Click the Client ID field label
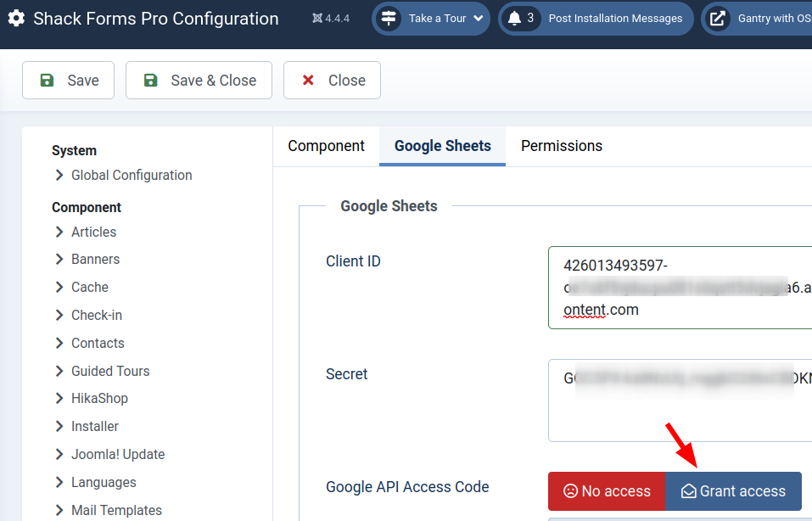This screenshot has height=521, width=812. click(x=353, y=261)
